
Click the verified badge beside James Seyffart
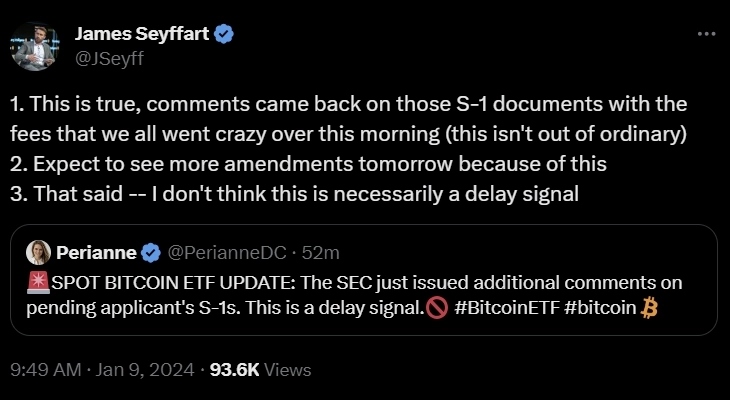tap(226, 35)
